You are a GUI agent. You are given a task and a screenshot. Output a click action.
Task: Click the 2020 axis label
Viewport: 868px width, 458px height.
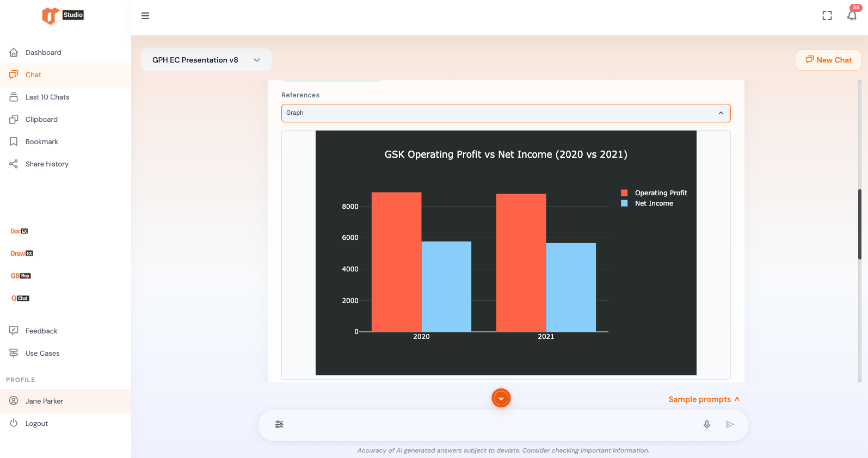pos(421,337)
